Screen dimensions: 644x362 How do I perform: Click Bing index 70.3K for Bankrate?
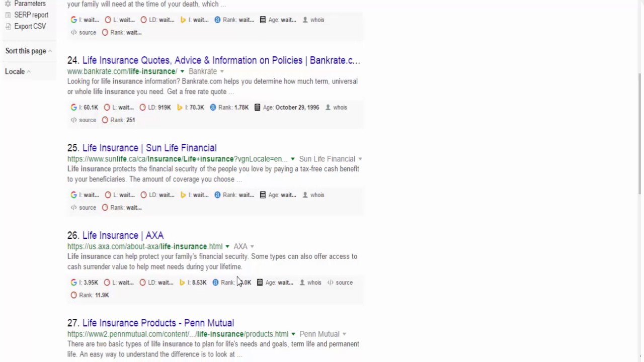coord(190,107)
